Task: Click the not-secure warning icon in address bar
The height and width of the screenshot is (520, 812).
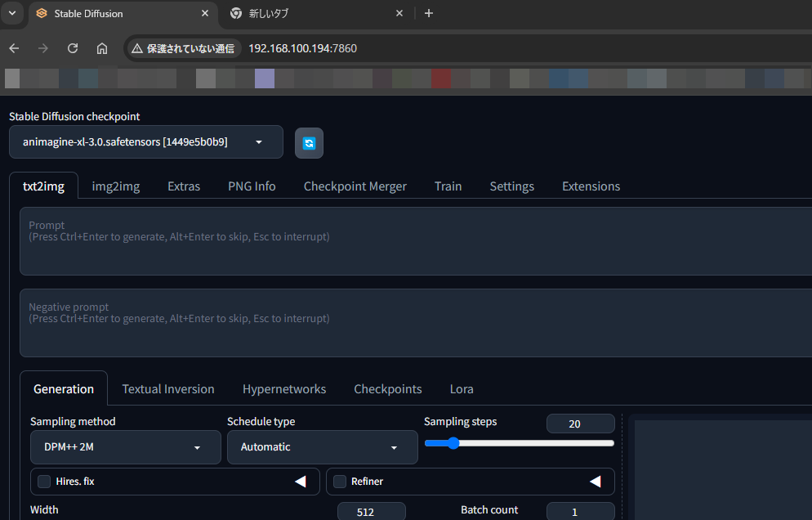Action: click(137, 48)
